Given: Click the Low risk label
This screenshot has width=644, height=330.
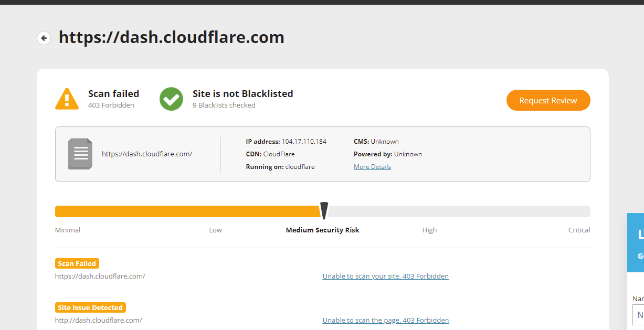Looking at the screenshot, I should [x=216, y=230].
